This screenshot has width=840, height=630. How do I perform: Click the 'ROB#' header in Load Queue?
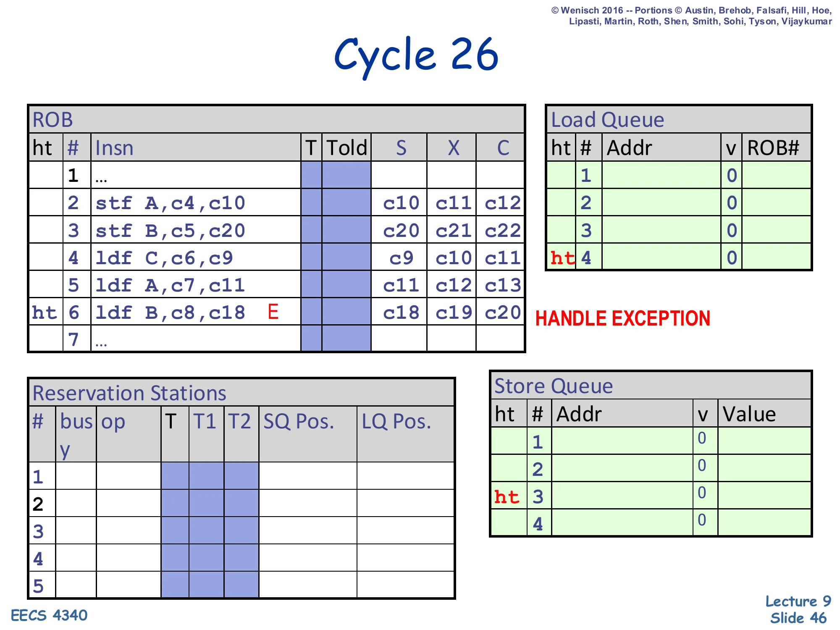pyautogui.click(x=773, y=148)
